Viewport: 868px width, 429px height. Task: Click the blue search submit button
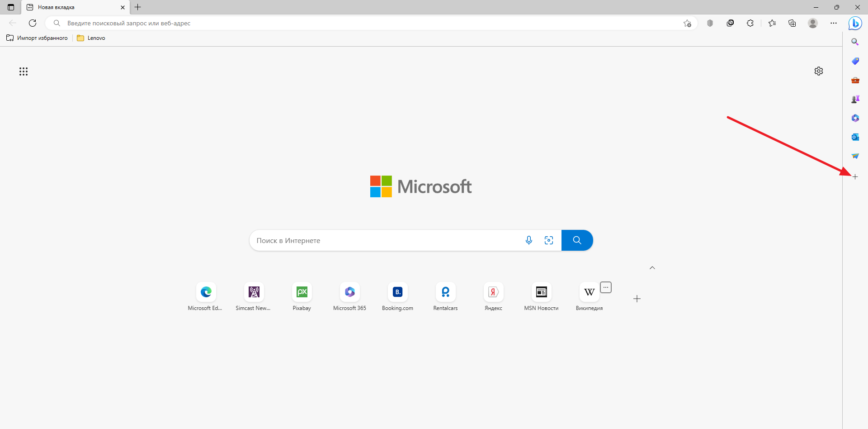(x=577, y=240)
